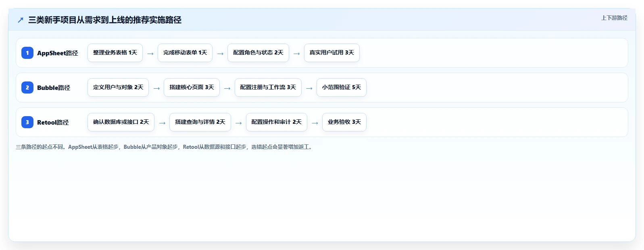The height and width of the screenshot is (250, 644).
Task: Click the step 整理业务表格 1天
Action: pos(115,53)
